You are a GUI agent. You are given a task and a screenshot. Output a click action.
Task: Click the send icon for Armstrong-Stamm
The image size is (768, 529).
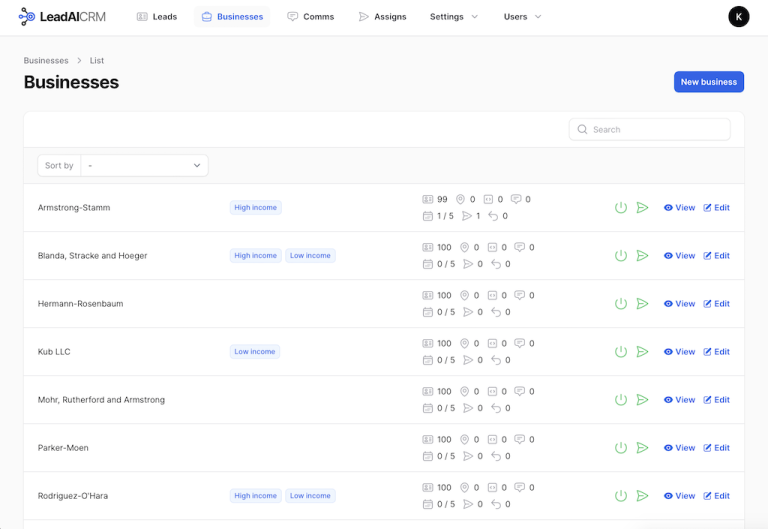642,208
